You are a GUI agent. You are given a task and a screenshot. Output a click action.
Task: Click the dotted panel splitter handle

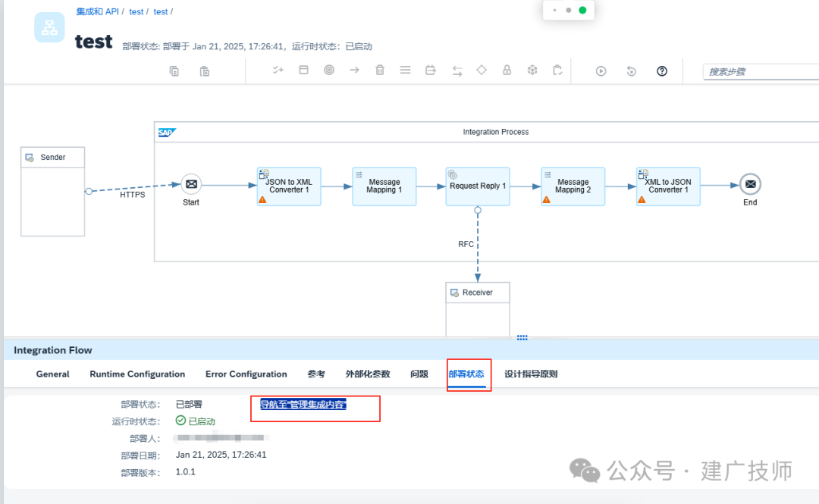click(x=522, y=338)
